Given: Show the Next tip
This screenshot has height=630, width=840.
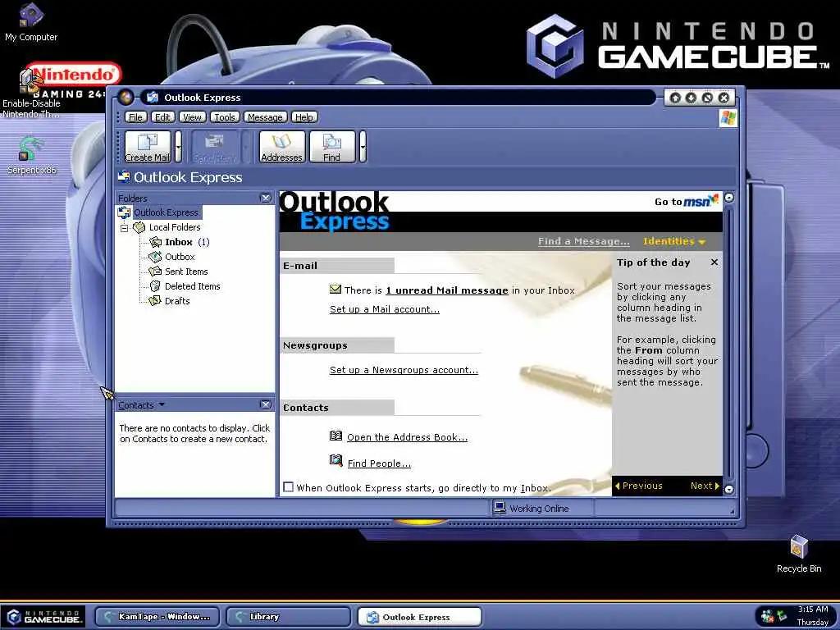Looking at the screenshot, I should pos(705,486).
